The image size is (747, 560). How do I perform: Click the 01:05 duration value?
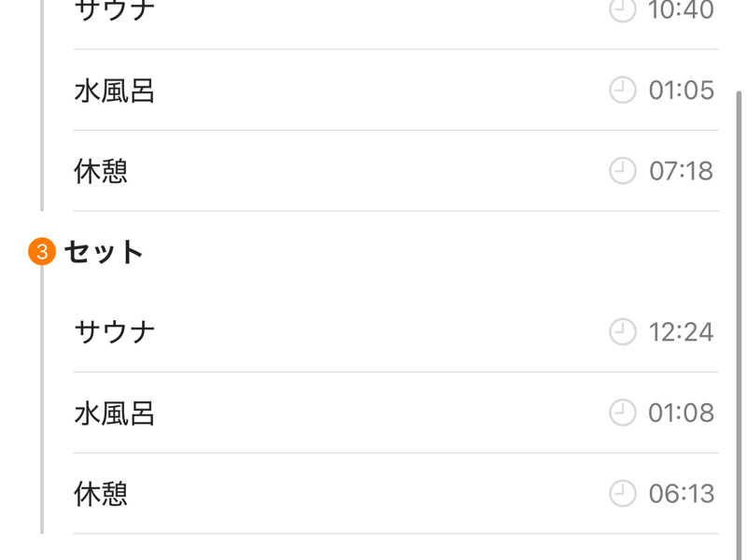pyautogui.click(x=681, y=91)
